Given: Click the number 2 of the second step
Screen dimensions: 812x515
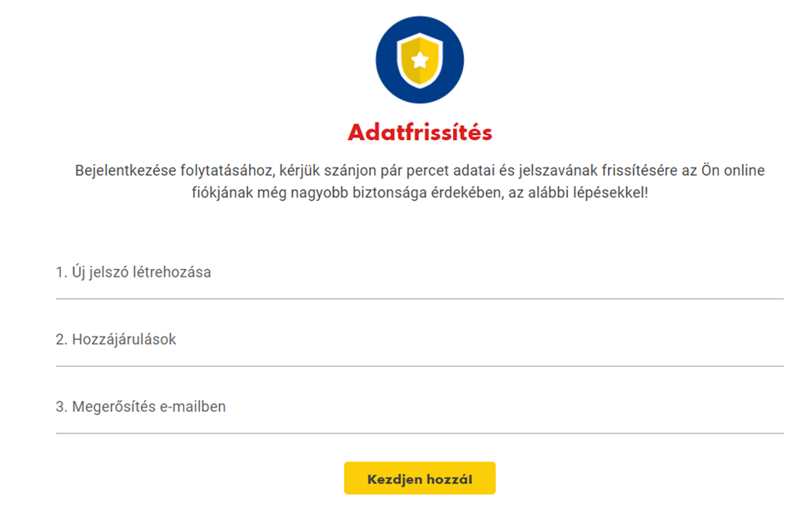Looking at the screenshot, I should pyautogui.click(x=60, y=339).
